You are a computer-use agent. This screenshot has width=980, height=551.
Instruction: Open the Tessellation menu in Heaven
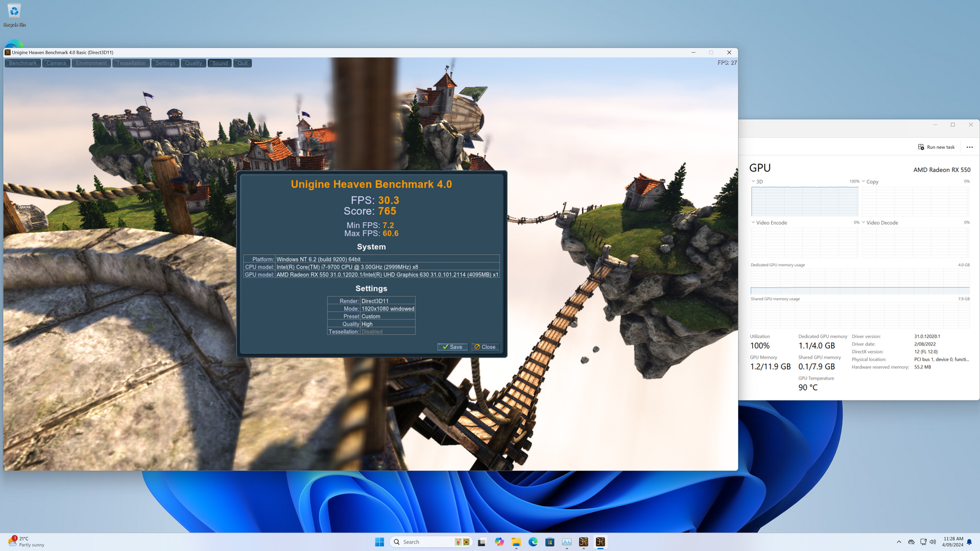coord(131,63)
